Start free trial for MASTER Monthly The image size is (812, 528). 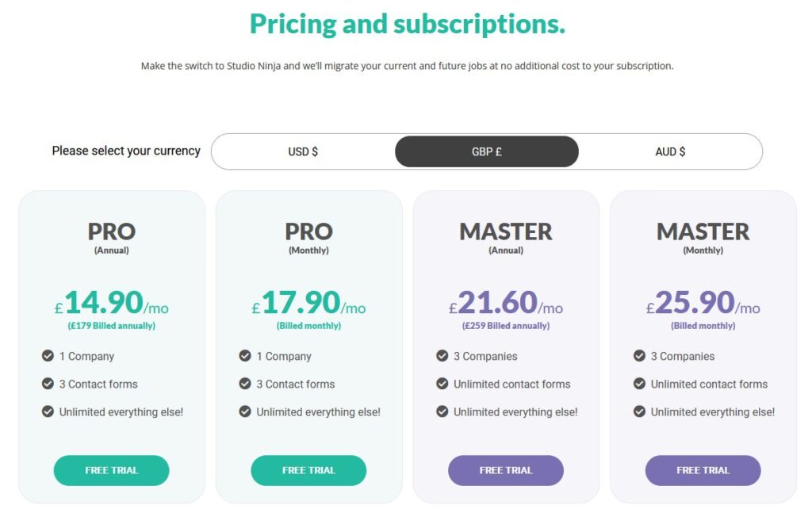click(x=703, y=470)
